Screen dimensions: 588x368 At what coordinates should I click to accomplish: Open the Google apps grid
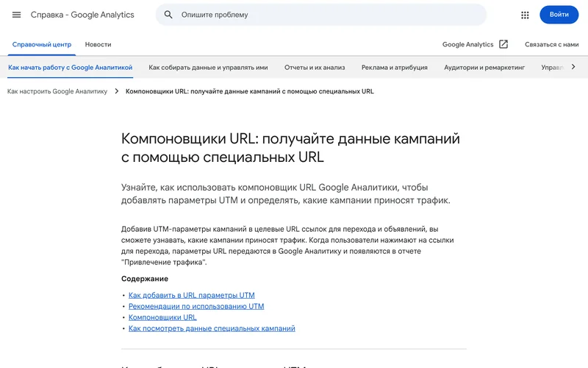(x=525, y=15)
